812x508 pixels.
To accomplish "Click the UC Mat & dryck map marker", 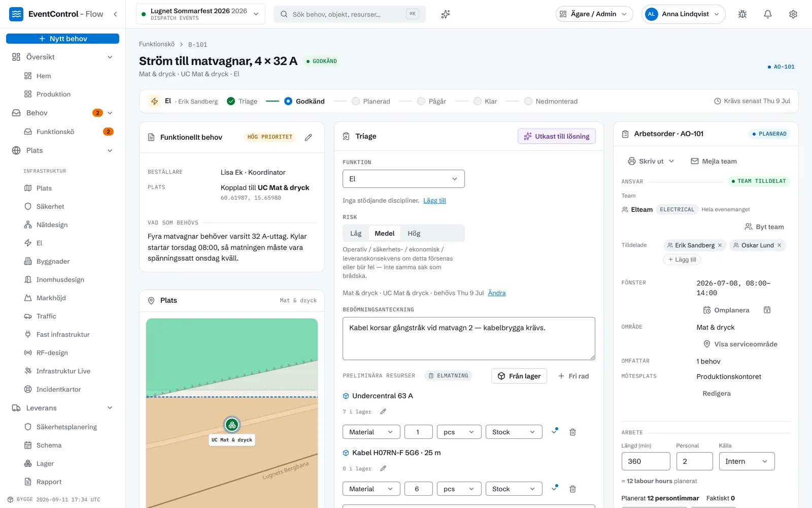I will 232,425.
